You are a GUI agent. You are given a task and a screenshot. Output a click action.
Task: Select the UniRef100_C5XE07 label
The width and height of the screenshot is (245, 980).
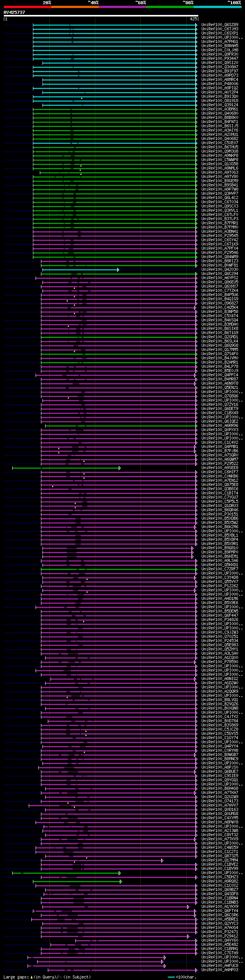[220, 143]
